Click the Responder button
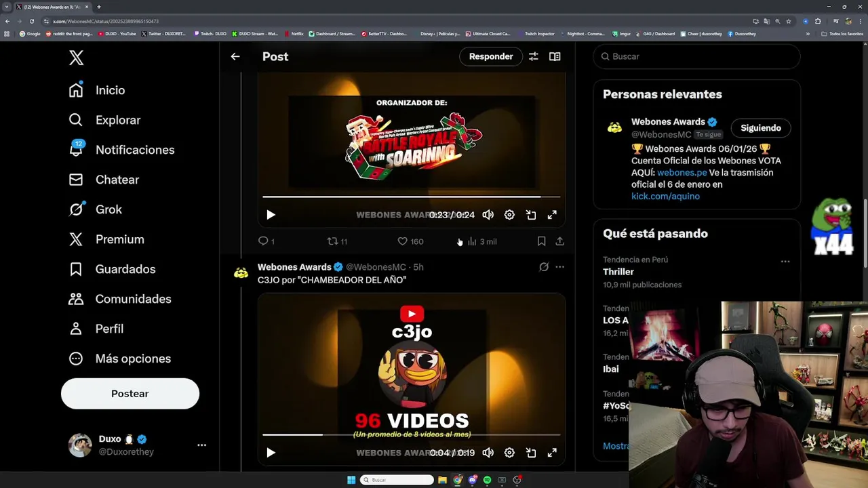The height and width of the screenshot is (488, 868). click(x=491, y=56)
